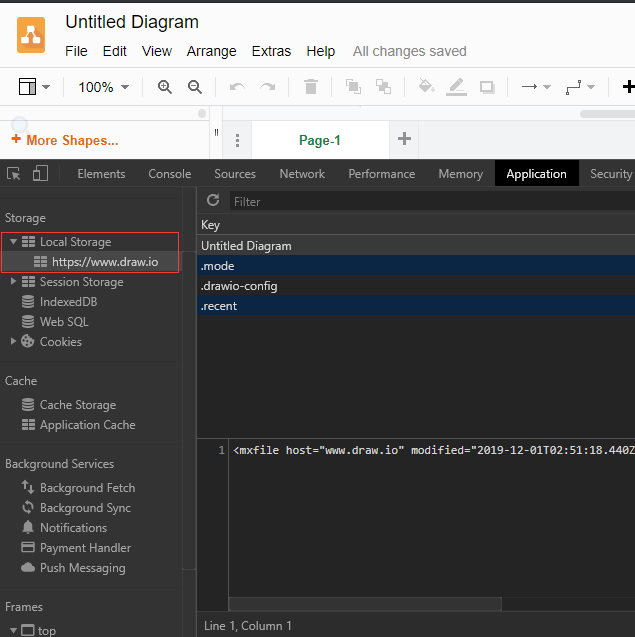This screenshot has height=637, width=635.
Task: Click the bring to front icon
Action: click(353, 87)
